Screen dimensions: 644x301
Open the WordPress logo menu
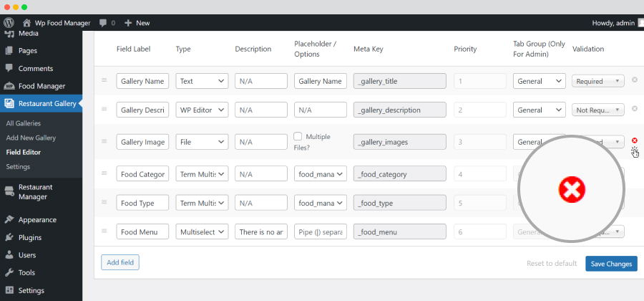pos(9,23)
